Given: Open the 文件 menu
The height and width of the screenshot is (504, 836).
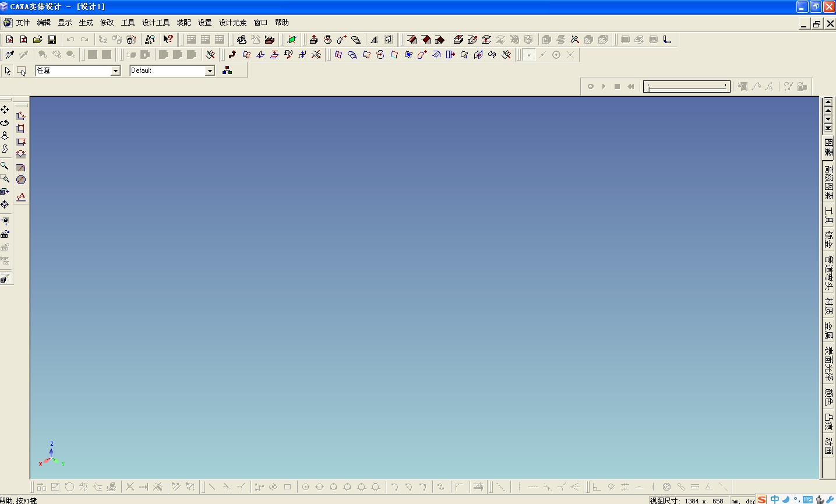Looking at the screenshot, I should tap(23, 23).
